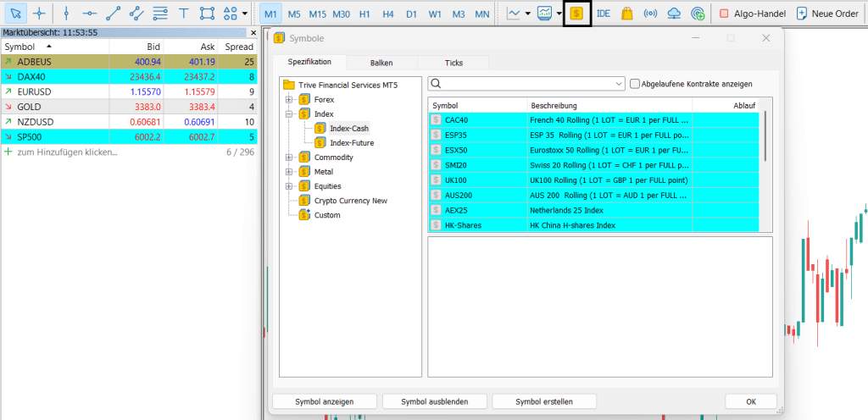Choose the horizontal line drawing tool
Screen dimensions: 868x420
tap(89, 14)
